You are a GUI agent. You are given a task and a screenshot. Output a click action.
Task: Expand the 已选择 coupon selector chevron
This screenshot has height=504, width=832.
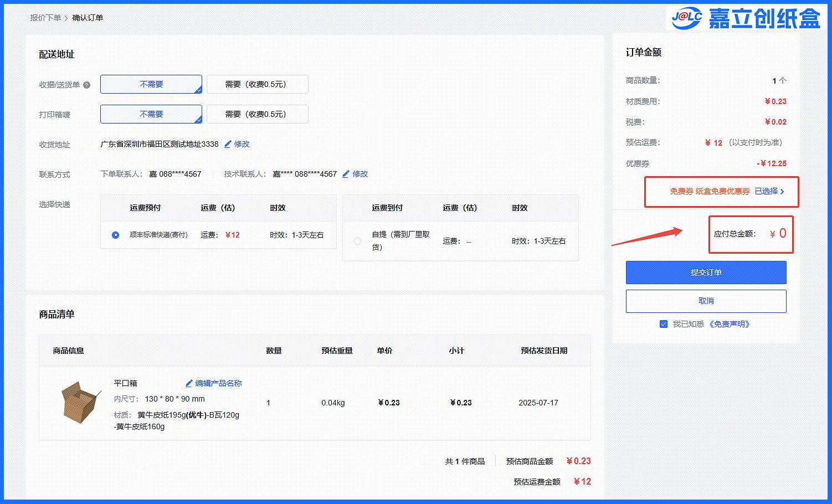pos(782,192)
